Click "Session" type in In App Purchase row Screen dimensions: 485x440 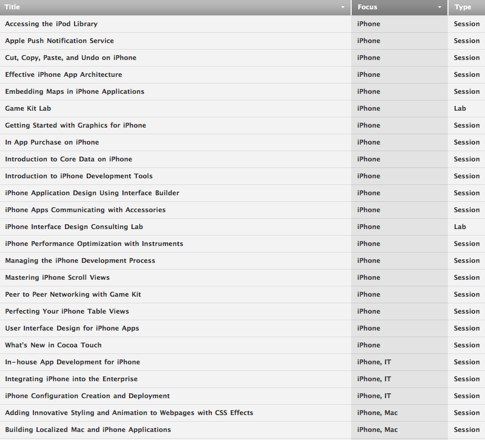[467, 142]
